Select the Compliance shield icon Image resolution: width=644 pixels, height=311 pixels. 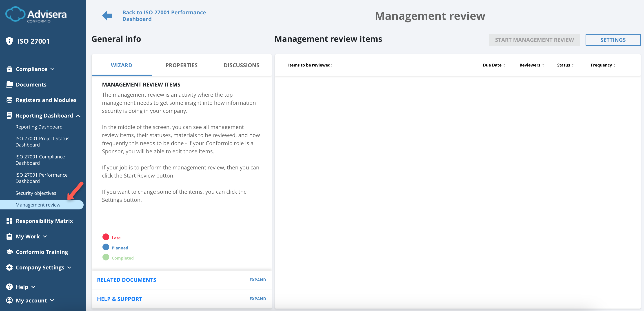tap(9, 69)
